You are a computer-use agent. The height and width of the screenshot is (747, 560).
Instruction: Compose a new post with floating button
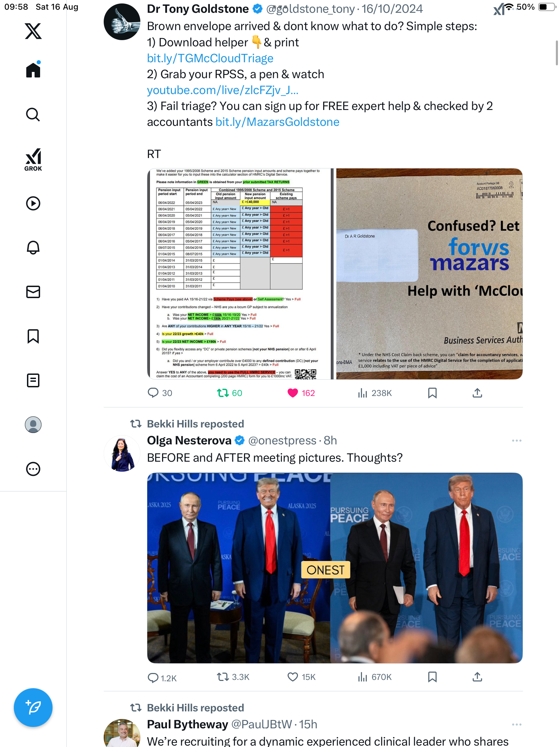(x=33, y=707)
